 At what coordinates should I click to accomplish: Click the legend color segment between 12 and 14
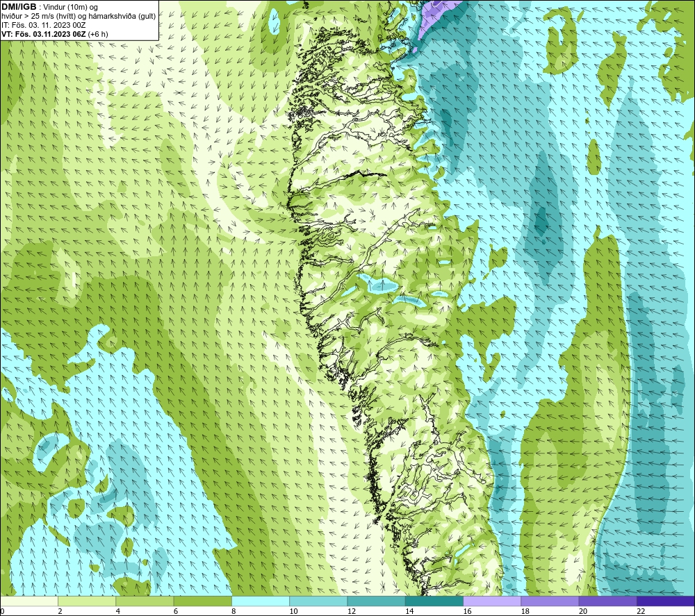click(x=376, y=601)
